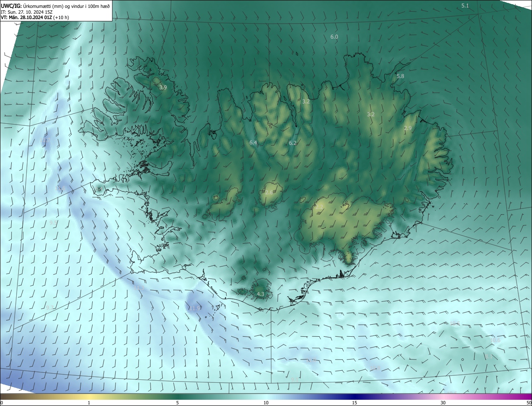
Task: Click the 2.9 value label on map
Action: tap(408, 128)
